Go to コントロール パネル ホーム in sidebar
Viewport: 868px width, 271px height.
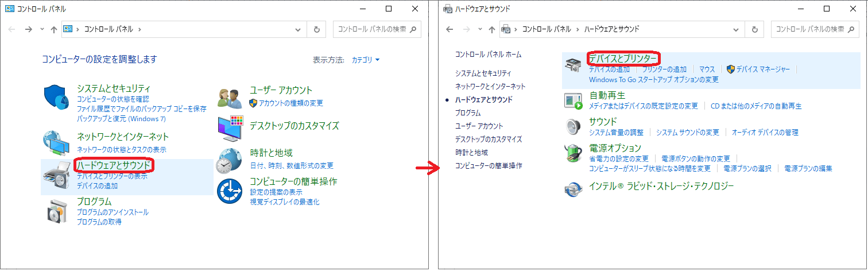pyautogui.click(x=488, y=55)
